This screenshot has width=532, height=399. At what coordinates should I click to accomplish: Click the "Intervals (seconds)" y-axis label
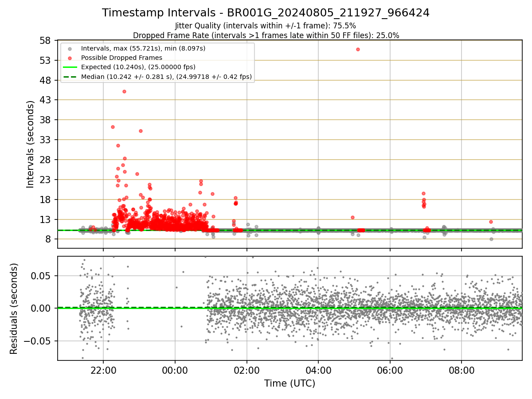[x=30, y=144]
